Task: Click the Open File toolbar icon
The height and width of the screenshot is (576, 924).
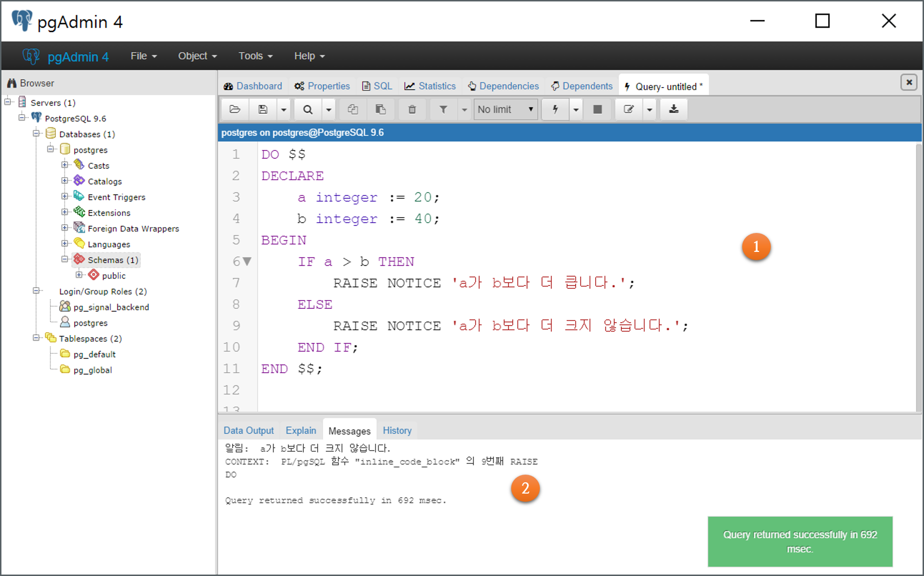Action: click(x=235, y=109)
